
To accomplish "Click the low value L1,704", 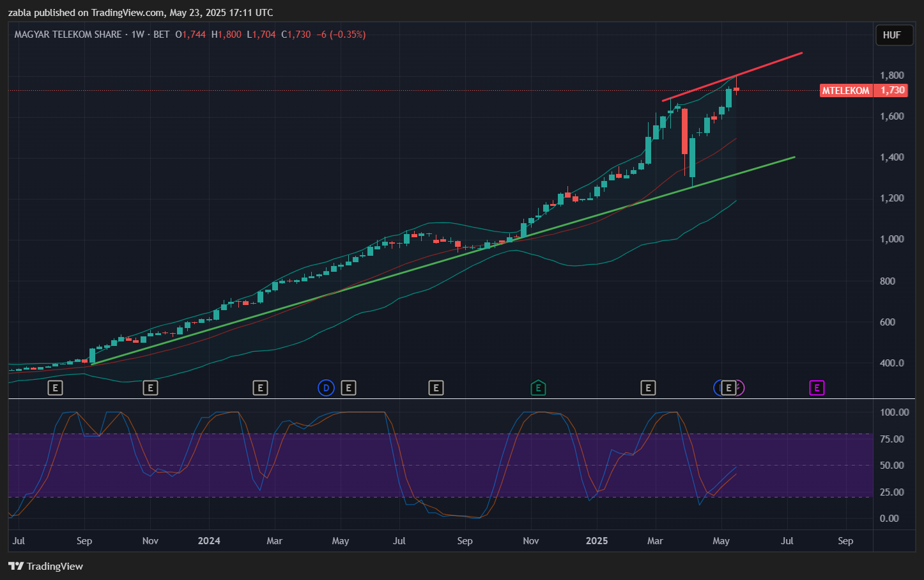I will pos(261,35).
